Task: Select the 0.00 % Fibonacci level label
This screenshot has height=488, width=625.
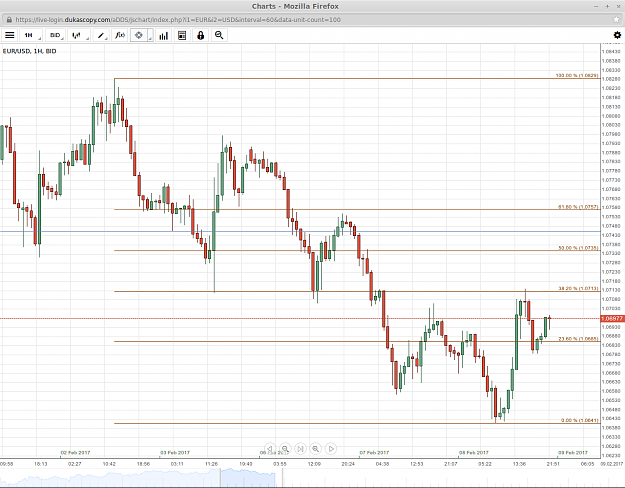Action: (x=579, y=420)
